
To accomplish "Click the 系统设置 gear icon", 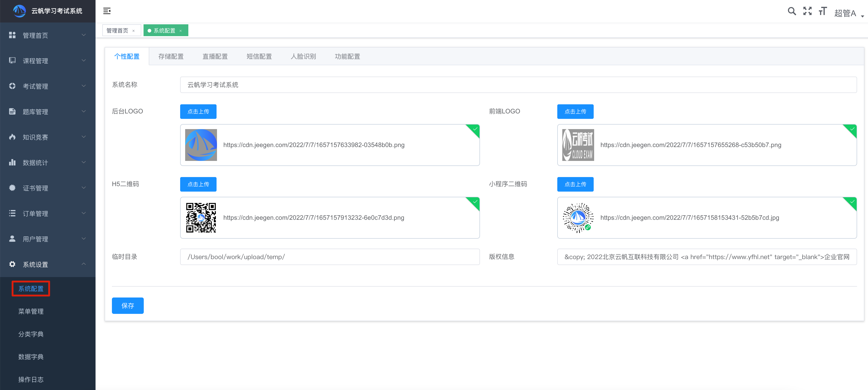I will point(12,264).
